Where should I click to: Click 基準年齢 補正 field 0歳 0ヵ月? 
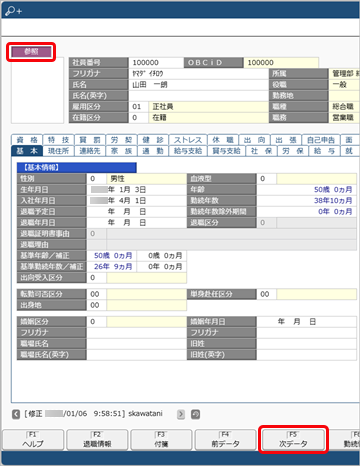pos(161,256)
